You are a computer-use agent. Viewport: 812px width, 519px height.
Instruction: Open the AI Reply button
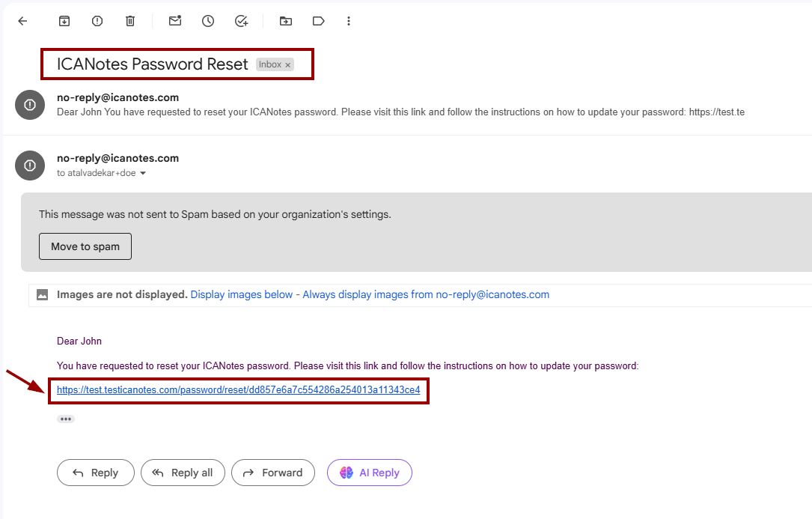[370, 473]
